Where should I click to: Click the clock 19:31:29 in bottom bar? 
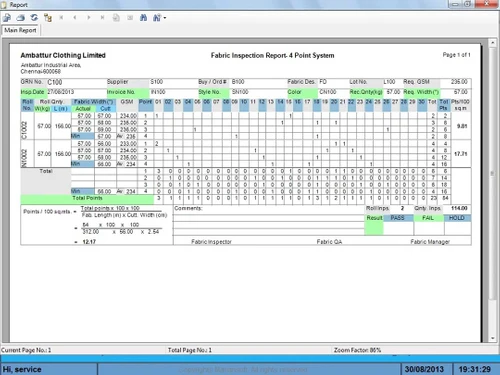click(x=475, y=369)
